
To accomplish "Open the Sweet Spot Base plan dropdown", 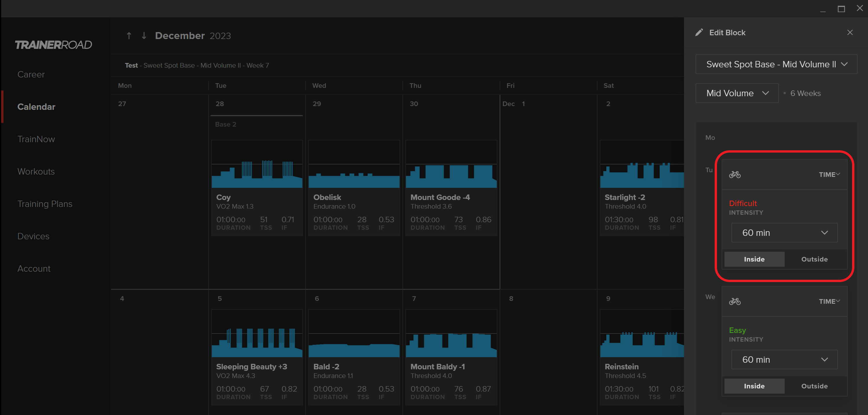I will (x=776, y=64).
